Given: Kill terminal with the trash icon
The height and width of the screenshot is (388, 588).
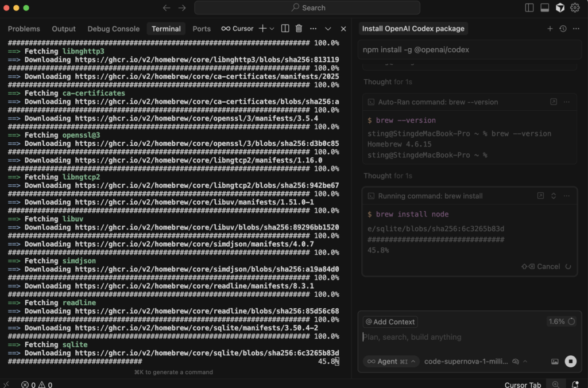Looking at the screenshot, I should tap(299, 29).
